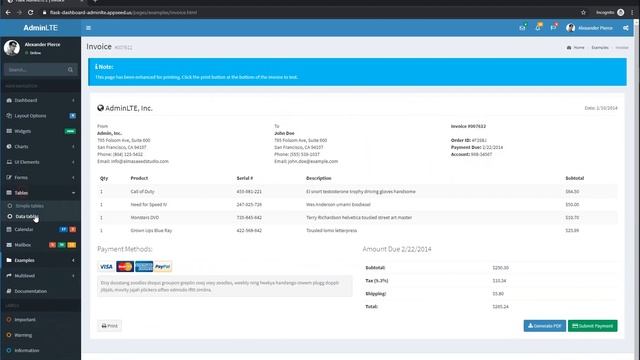Open the Mailbox menu item

(x=40, y=245)
